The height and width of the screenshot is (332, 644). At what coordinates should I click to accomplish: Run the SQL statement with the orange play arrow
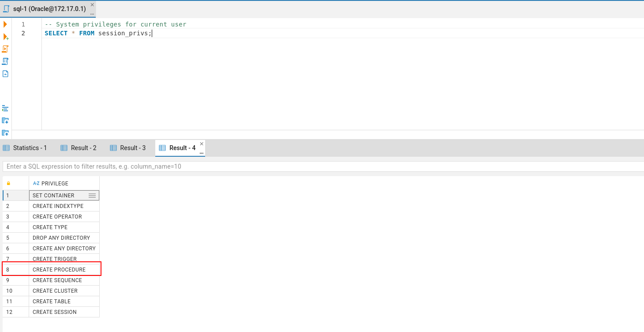5,24
